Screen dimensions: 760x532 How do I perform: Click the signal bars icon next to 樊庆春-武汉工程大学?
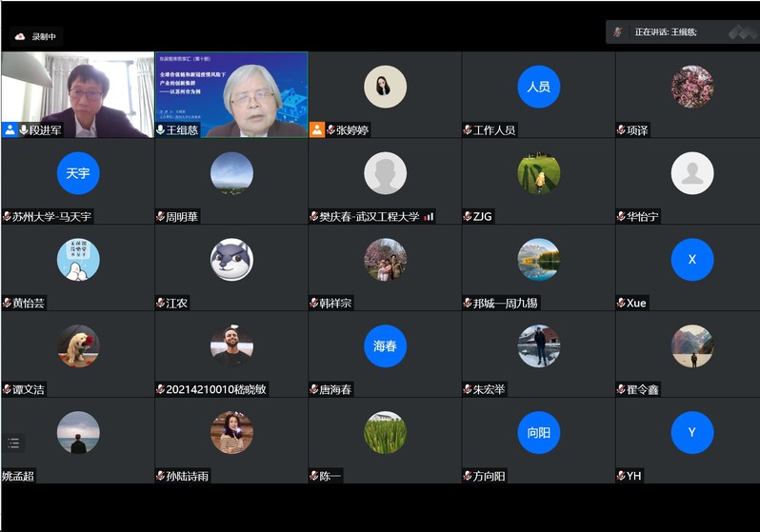[429, 217]
